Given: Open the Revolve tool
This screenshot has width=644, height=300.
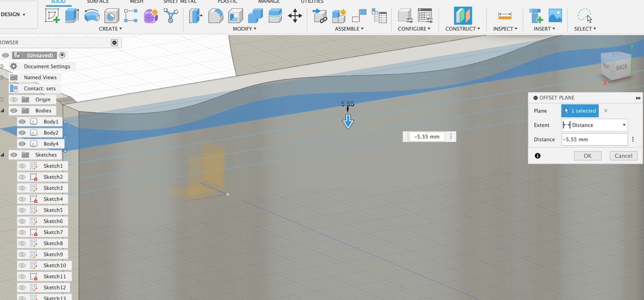Looking at the screenshot, I should pos(92,16).
